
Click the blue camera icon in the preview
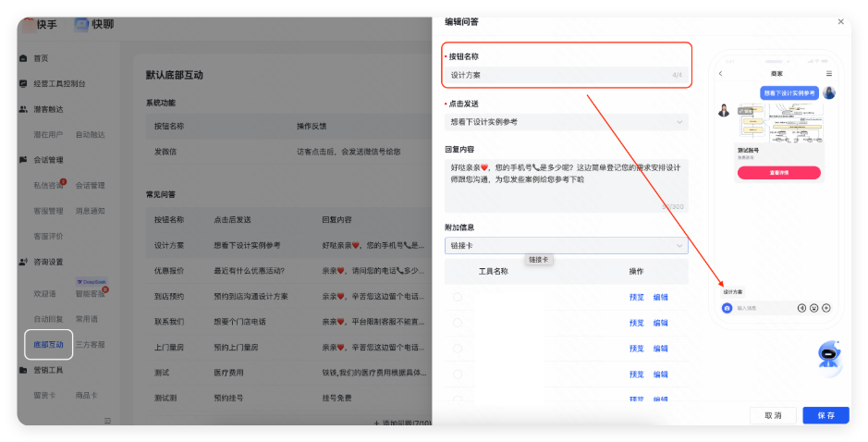[727, 308]
